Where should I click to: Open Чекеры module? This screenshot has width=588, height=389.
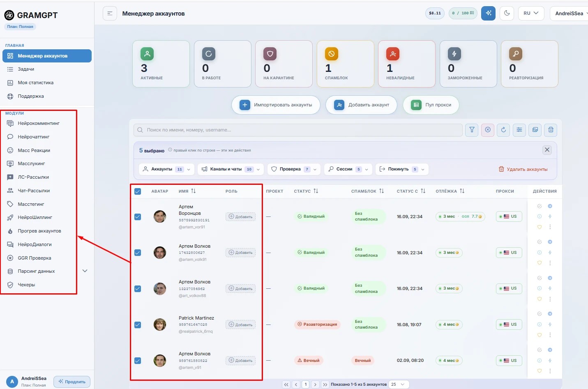pos(26,285)
